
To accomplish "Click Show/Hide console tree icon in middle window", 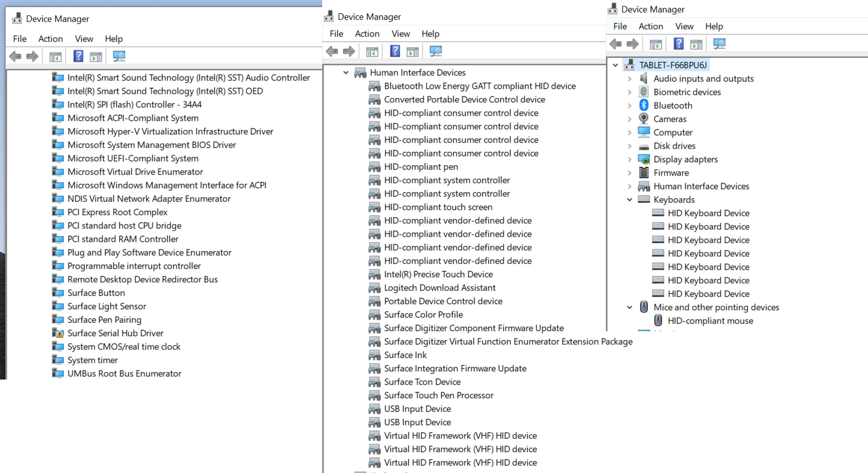I will [x=372, y=52].
